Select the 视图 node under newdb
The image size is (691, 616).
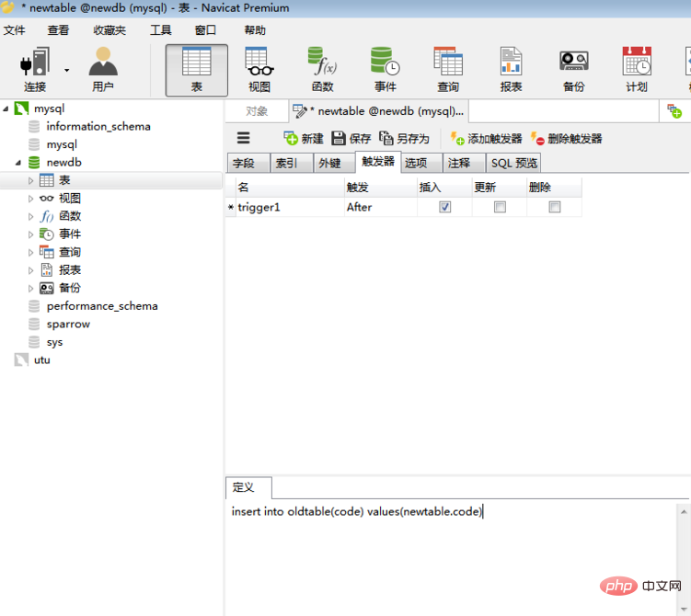tap(70, 199)
